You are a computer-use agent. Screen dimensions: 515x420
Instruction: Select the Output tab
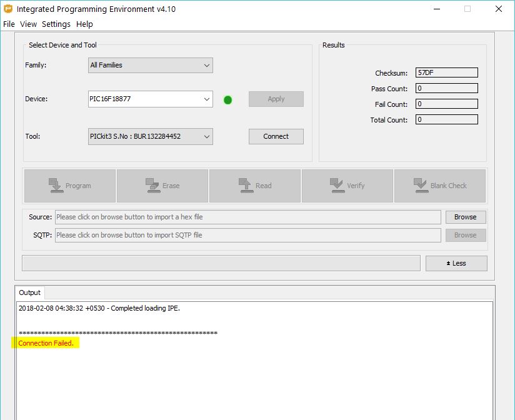point(29,292)
